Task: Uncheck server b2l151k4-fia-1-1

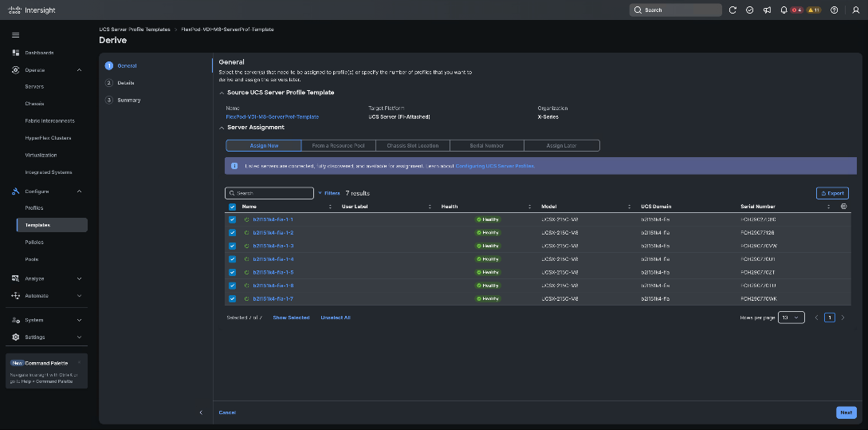Action: pos(233,219)
